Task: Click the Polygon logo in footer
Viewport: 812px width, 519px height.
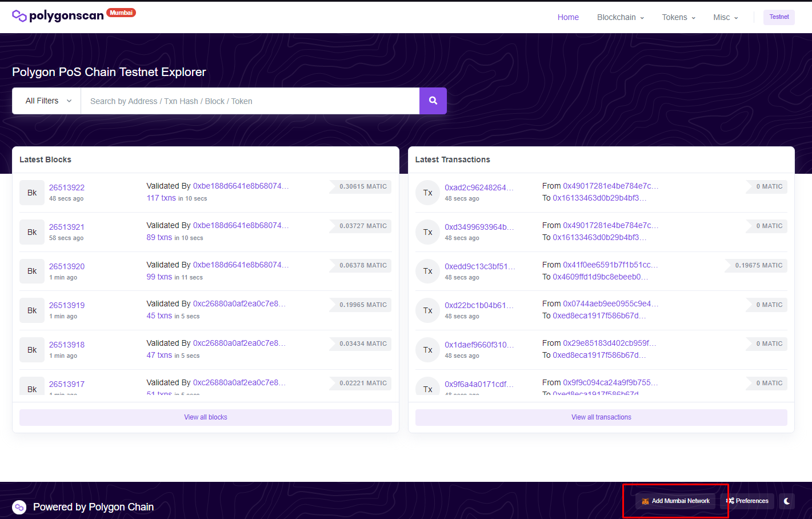Action: point(19,507)
